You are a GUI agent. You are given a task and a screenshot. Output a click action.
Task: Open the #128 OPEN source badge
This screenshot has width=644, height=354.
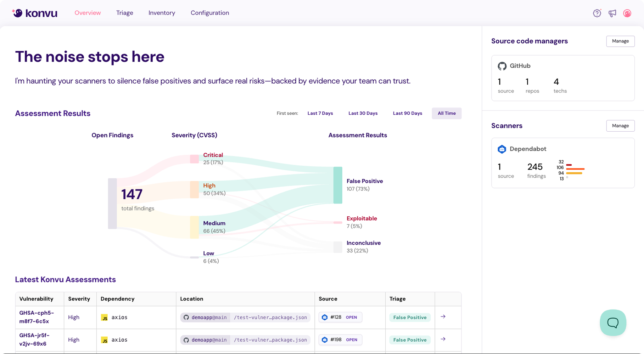pos(340,317)
